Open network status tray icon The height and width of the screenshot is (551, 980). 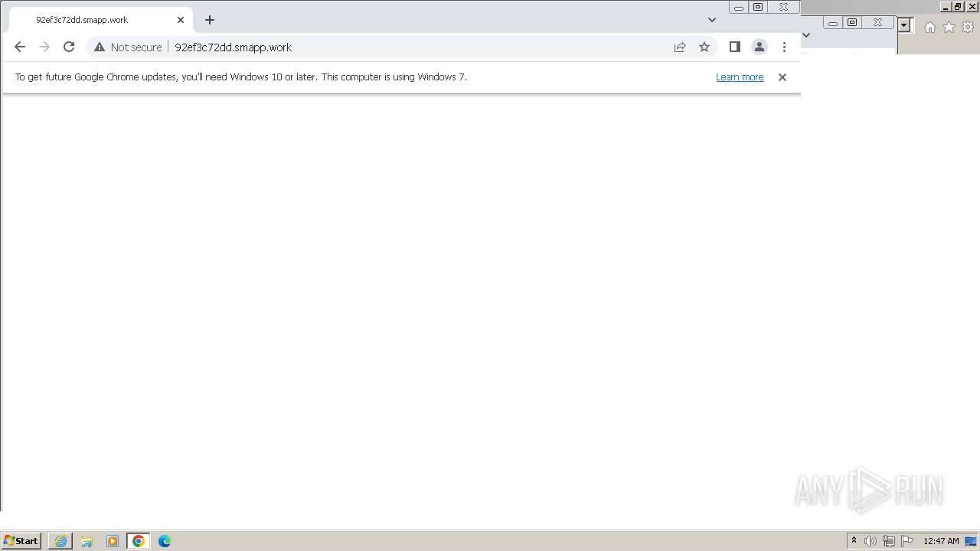pos(889,541)
